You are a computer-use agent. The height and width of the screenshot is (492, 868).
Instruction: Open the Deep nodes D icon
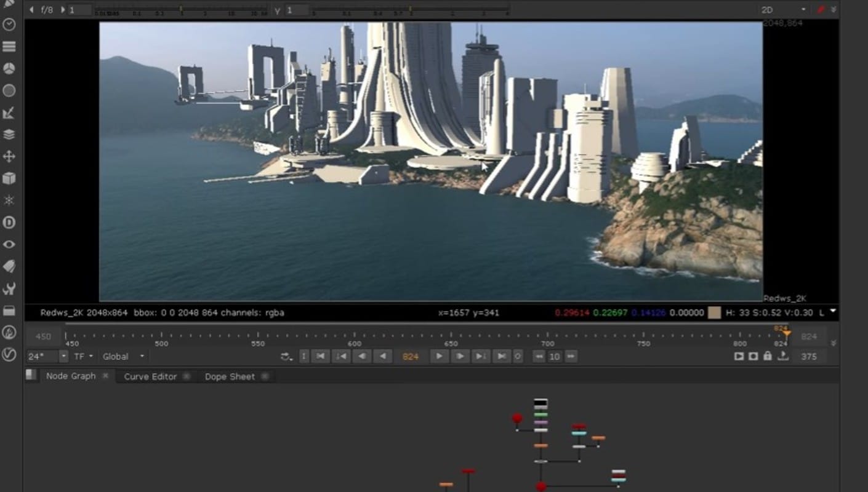pos(9,222)
